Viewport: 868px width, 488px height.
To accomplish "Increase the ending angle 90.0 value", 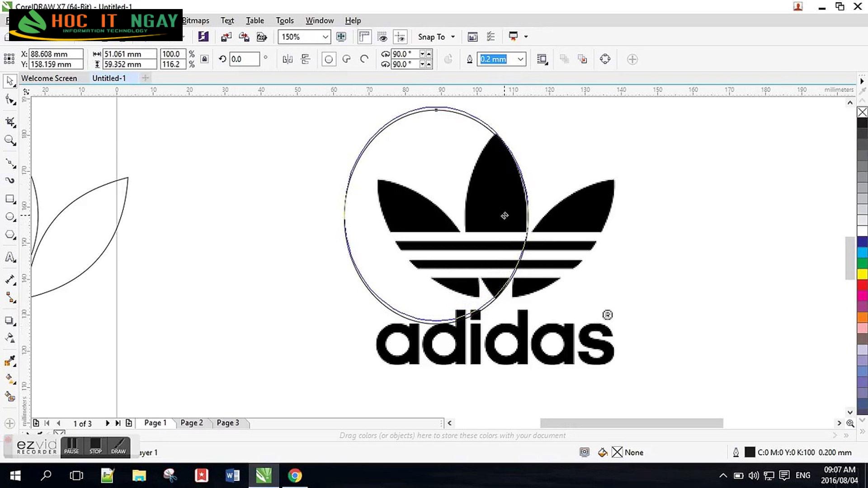I will coord(429,64).
